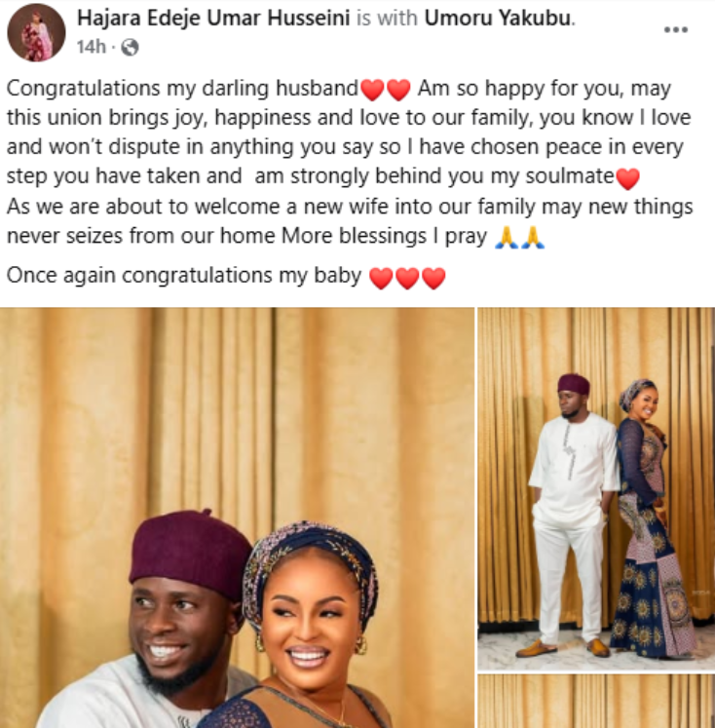The image size is (715, 728).
Task: Click the 'Congratulations my darling husband' text
Action: 182,89
